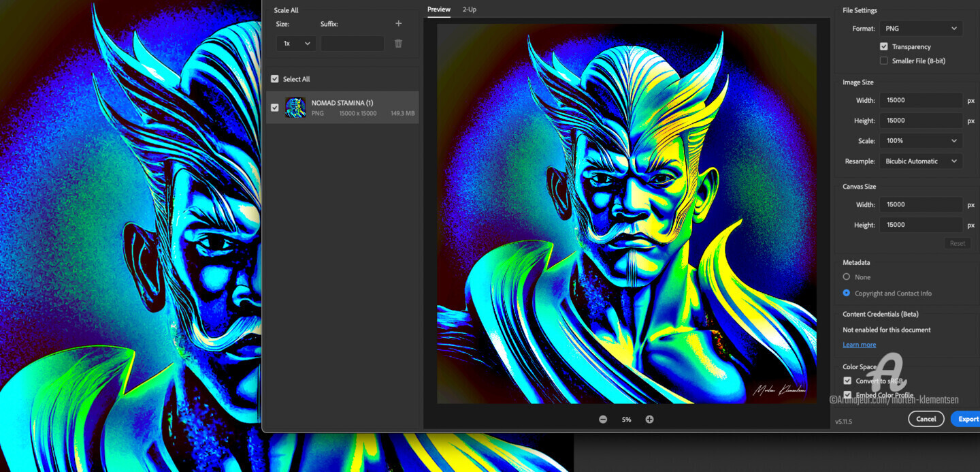Click the 15000 x 15000 dimensions text
This screenshot has width=980, height=472.
coord(358,113)
